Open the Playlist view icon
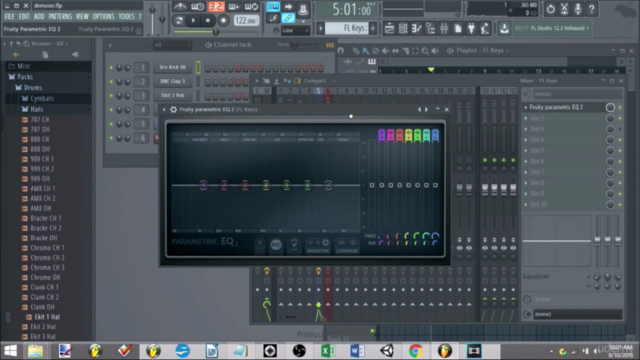 coord(389,29)
